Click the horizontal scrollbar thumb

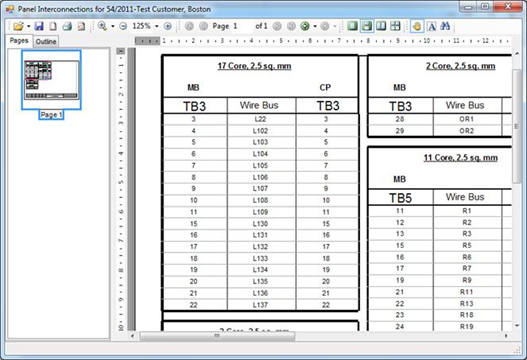(217, 335)
